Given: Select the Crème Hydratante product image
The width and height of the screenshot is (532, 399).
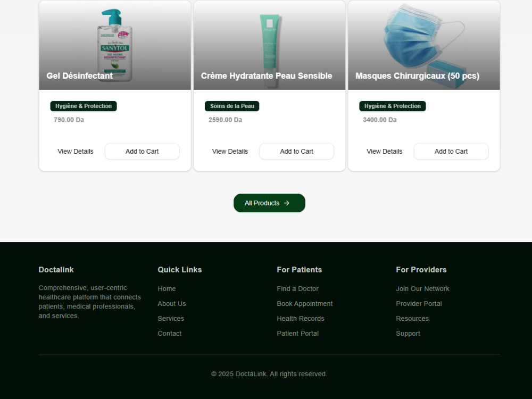Looking at the screenshot, I should pyautogui.click(x=269, y=45).
